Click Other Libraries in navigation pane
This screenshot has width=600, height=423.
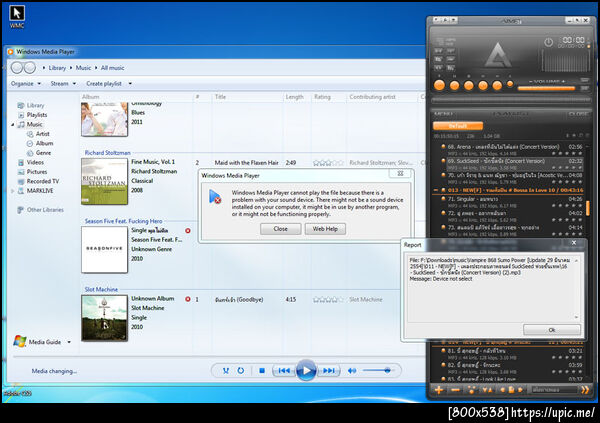pos(45,210)
